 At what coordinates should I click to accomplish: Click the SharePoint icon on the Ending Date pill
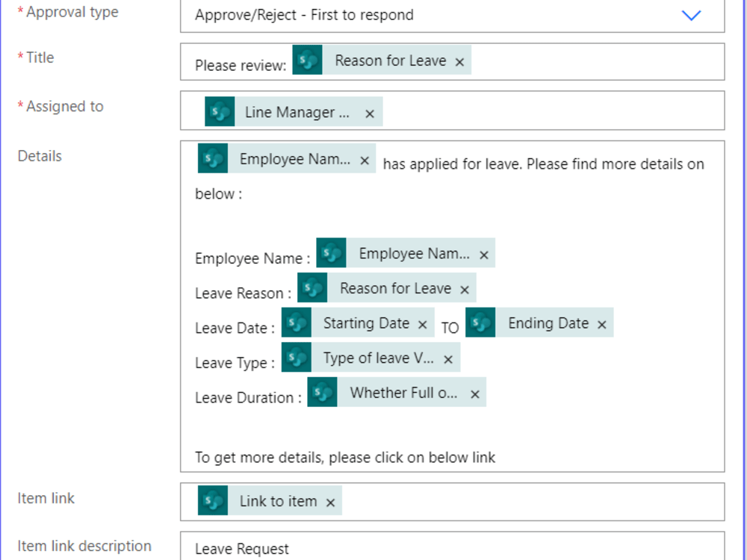tap(481, 323)
